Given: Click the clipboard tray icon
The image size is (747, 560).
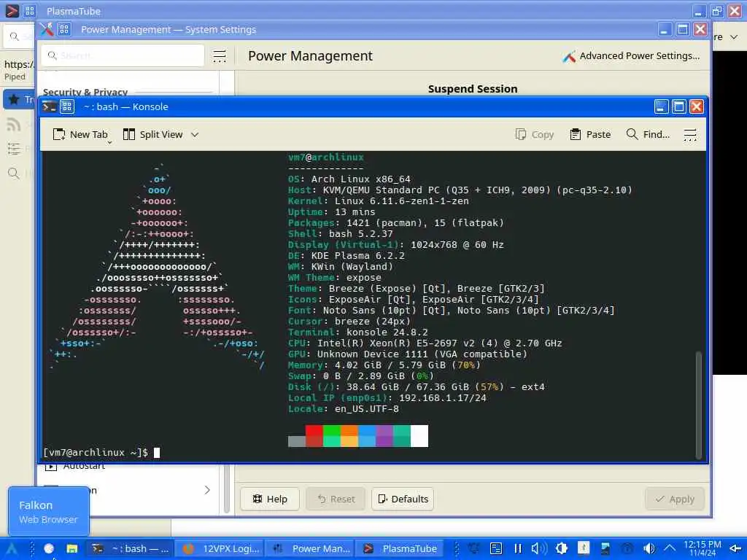Looking at the screenshot, I should point(496,548).
